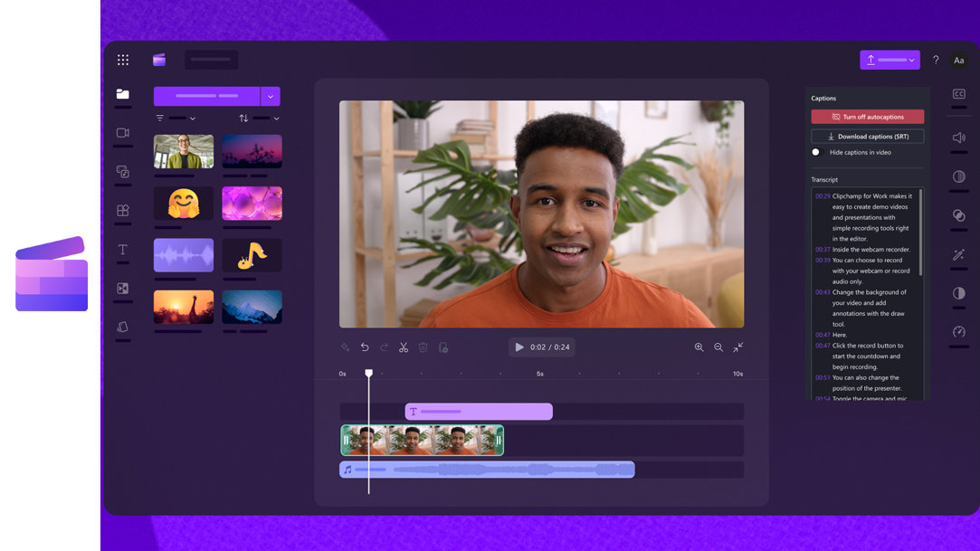Open the Speed gauge panel icon

coord(959,332)
